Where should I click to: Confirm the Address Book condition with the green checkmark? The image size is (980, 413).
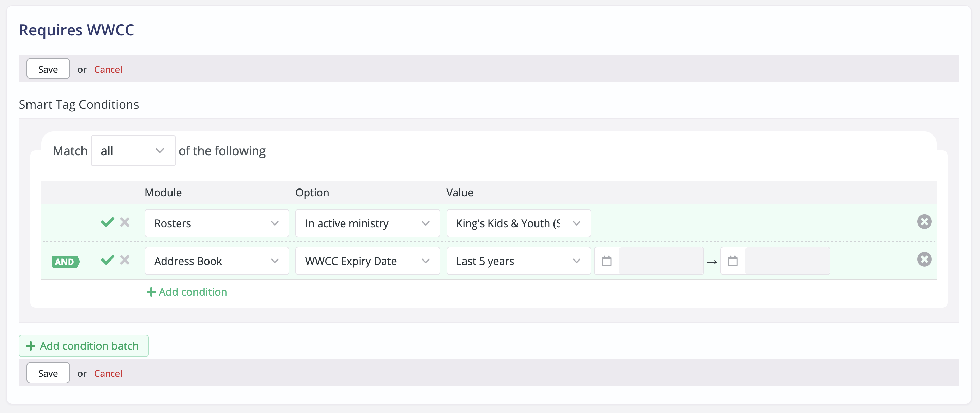pyautogui.click(x=107, y=260)
